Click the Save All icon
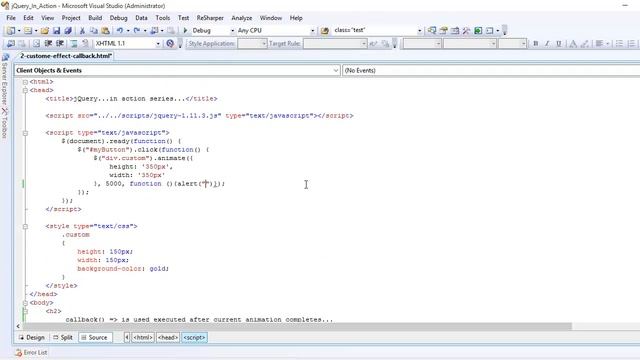 (68, 31)
